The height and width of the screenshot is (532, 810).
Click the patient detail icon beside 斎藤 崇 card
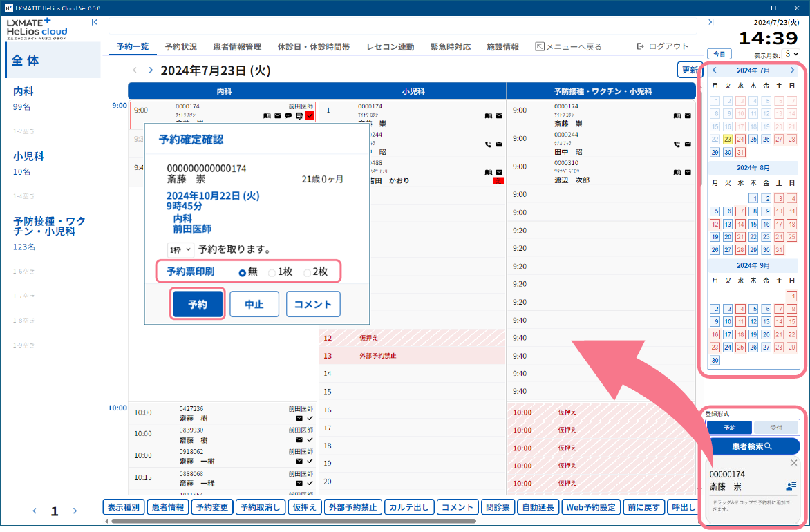(791, 486)
